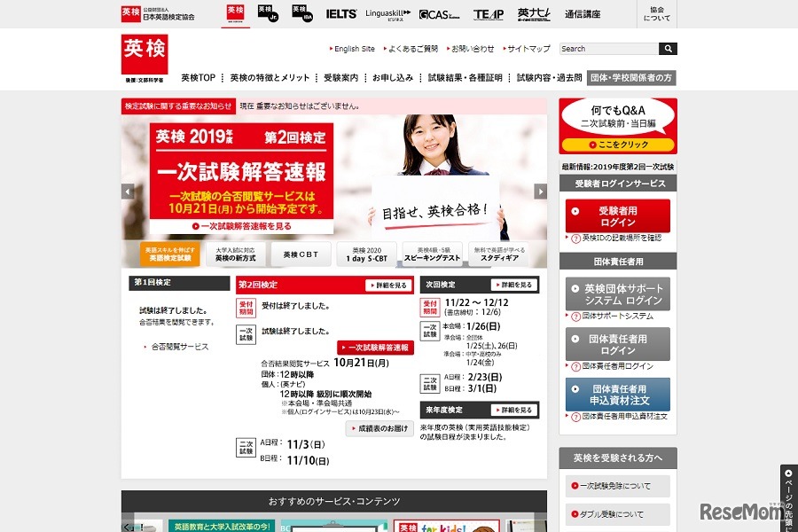
Task: Click help icon beside 団体責任者用申込資材注文 link
Action: (575, 417)
